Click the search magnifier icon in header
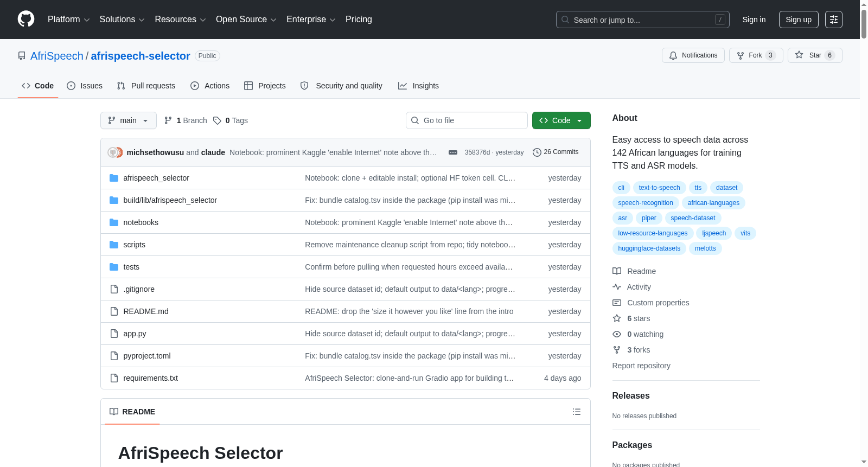This screenshot has width=868, height=467. (565, 20)
